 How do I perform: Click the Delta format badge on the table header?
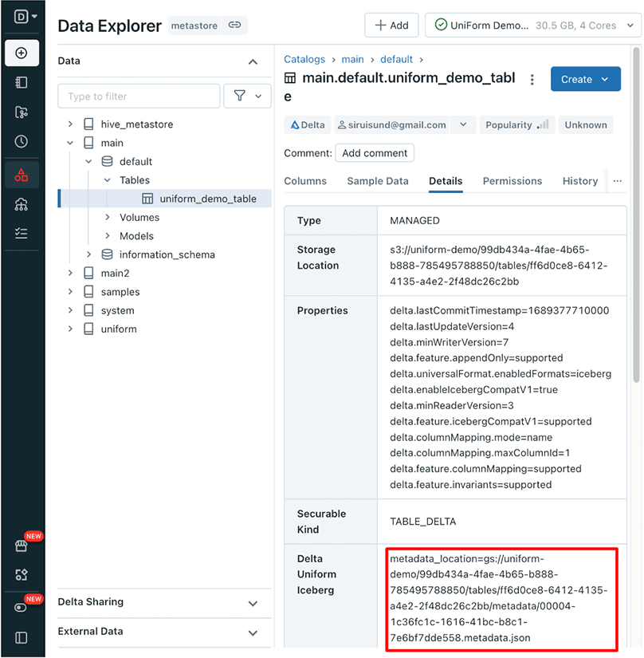(x=308, y=124)
